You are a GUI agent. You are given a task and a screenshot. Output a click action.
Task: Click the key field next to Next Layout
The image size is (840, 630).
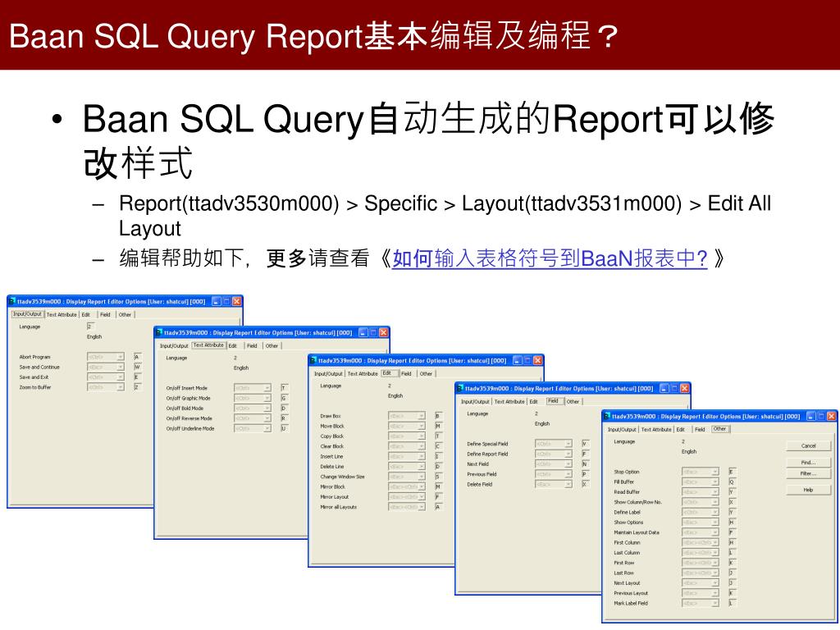point(732,583)
